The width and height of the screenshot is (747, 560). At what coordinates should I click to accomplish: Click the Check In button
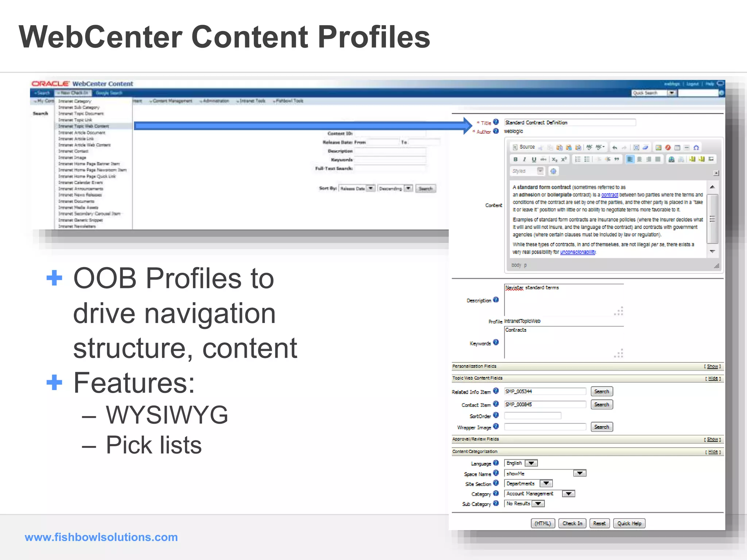572,523
